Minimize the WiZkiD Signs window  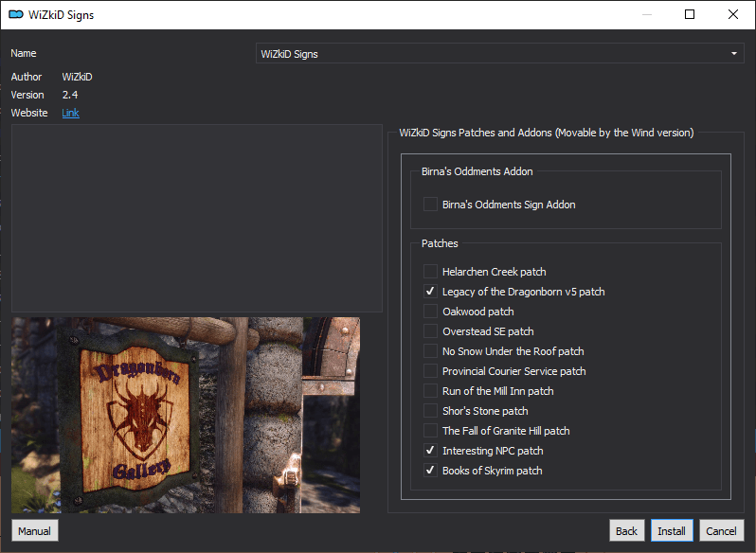point(647,14)
